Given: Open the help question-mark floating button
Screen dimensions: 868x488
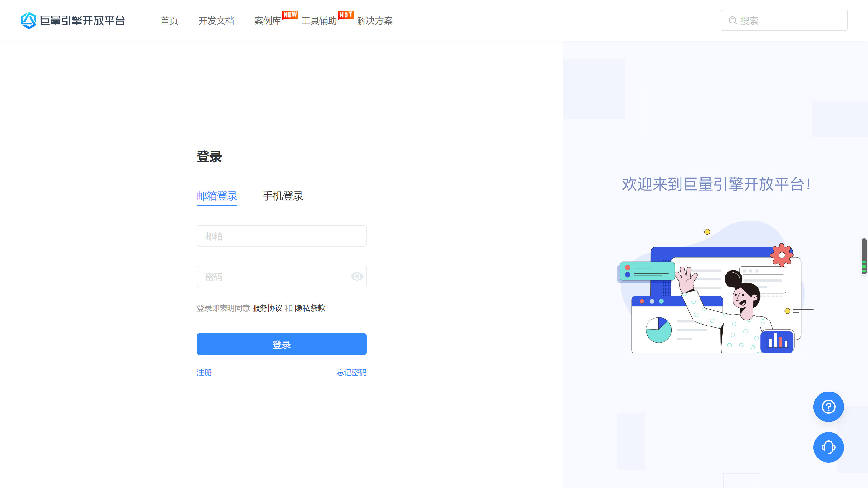Looking at the screenshot, I should [x=829, y=407].
